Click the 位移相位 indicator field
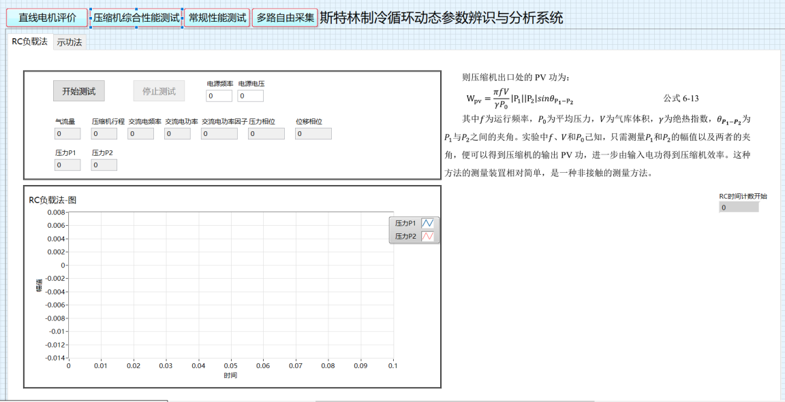 point(313,133)
